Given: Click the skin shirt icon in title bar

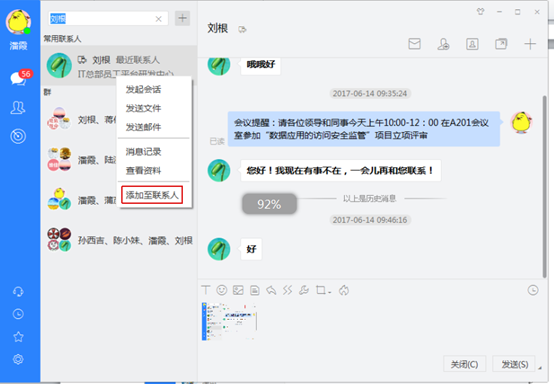Looking at the screenshot, I should coord(481,12).
